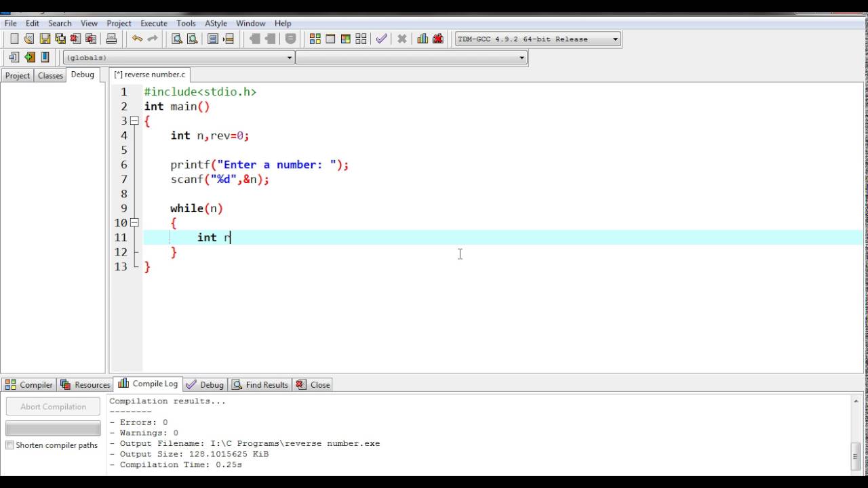Open the File menu
868x488 pixels.
point(11,23)
